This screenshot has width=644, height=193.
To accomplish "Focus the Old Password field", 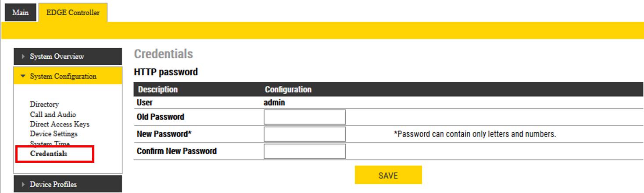I will click(304, 117).
